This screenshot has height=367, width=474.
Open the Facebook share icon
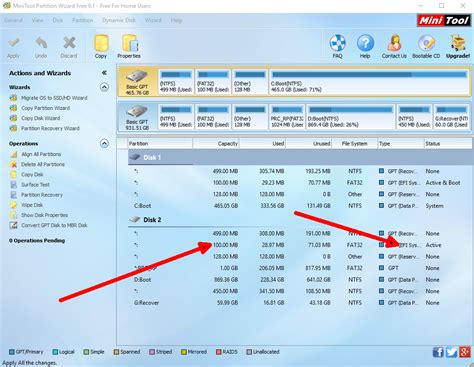click(438, 352)
